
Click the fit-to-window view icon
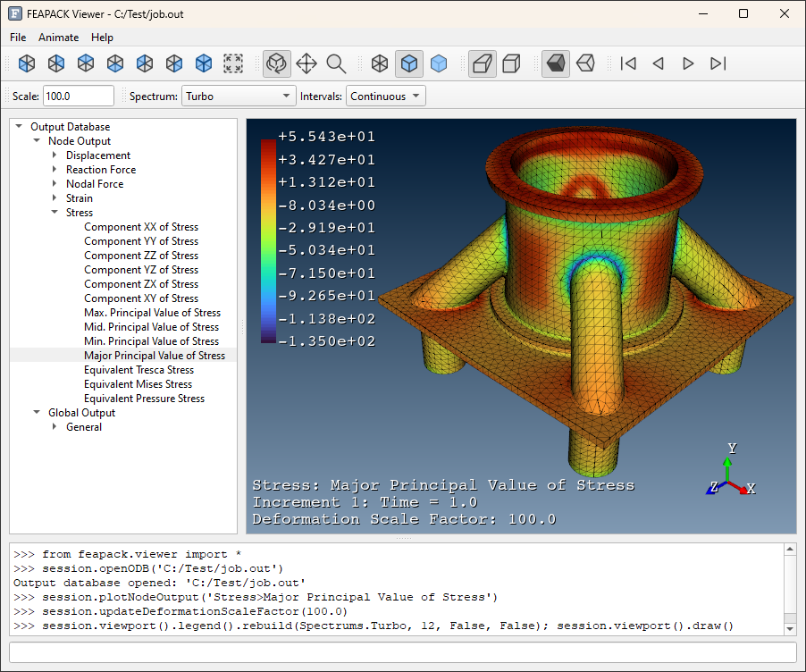(233, 63)
